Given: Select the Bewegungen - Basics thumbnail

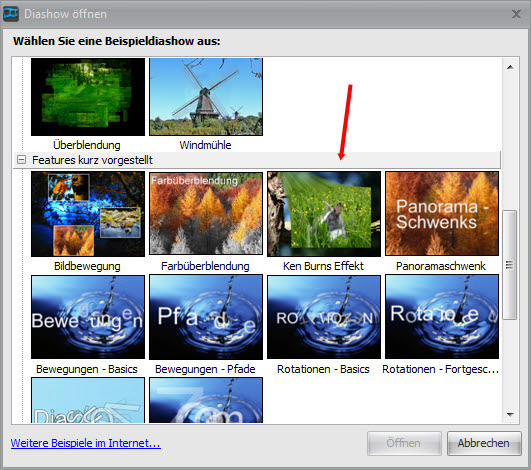Looking at the screenshot, I should (x=88, y=317).
